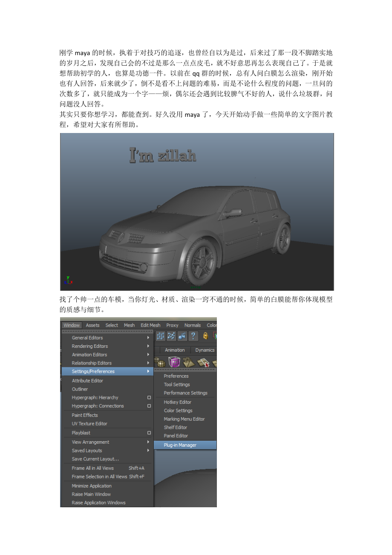
Task: Click the sphere with spray particles icon
Action: [x=182, y=336]
